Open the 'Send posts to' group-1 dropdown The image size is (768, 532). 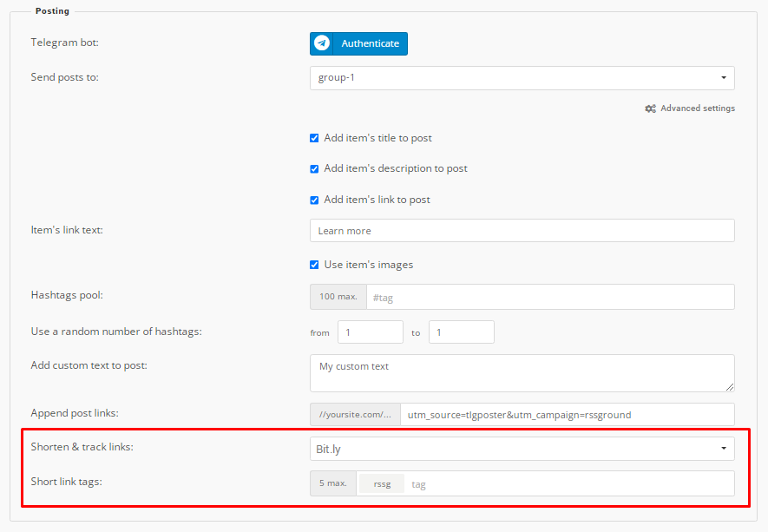click(x=522, y=78)
